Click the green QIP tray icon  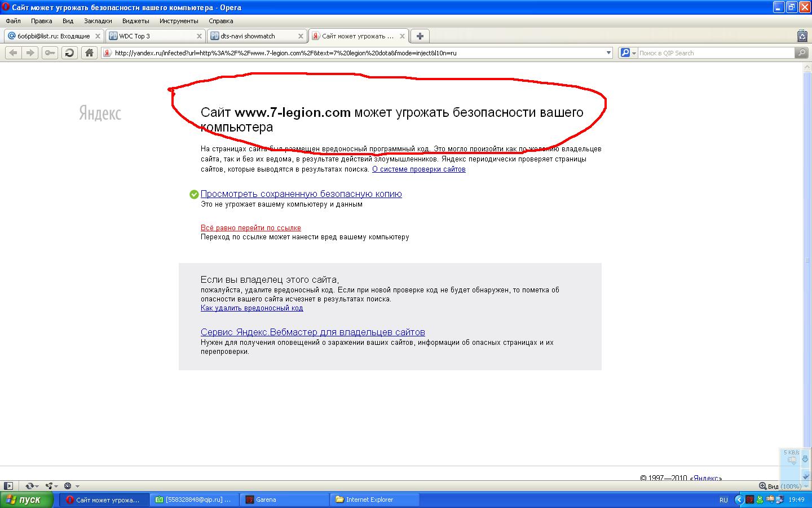click(760, 500)
